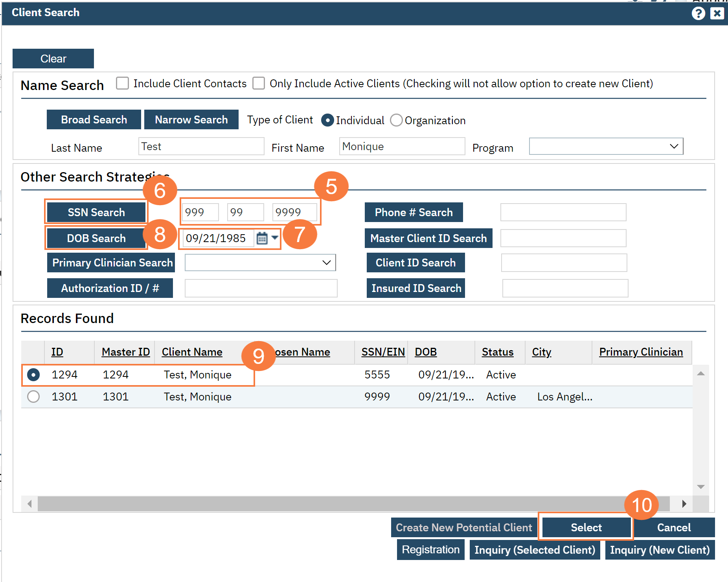Viewport: 728px width, 582px height.
Task: Open the Program dropdown
Action: click(674, 146)
